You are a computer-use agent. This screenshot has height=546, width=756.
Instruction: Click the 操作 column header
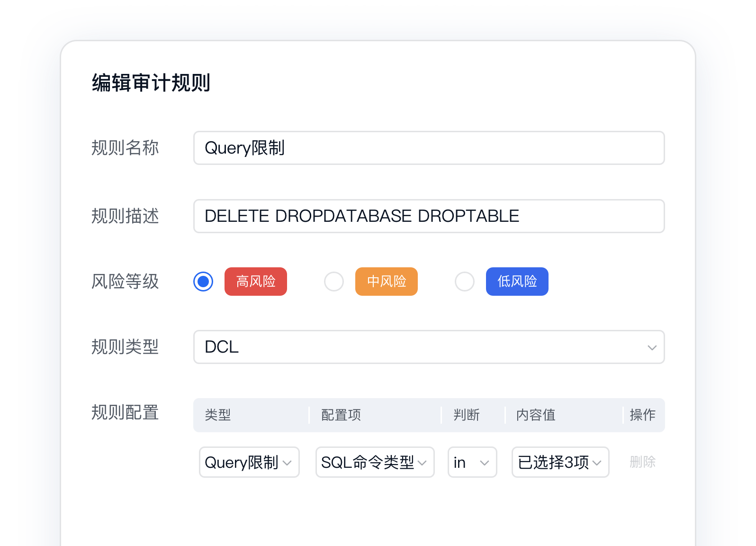pyautogui.click(x=643, y=415)
